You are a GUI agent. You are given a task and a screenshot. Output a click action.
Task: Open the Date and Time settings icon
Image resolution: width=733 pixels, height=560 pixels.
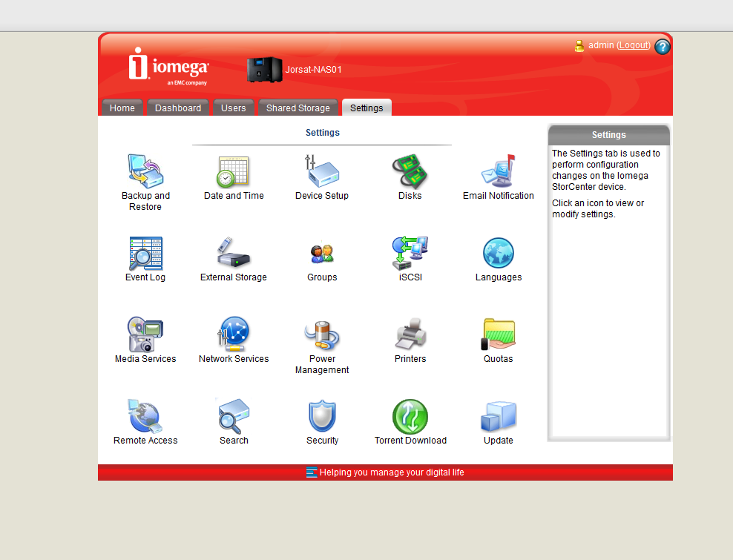[234, 172]
